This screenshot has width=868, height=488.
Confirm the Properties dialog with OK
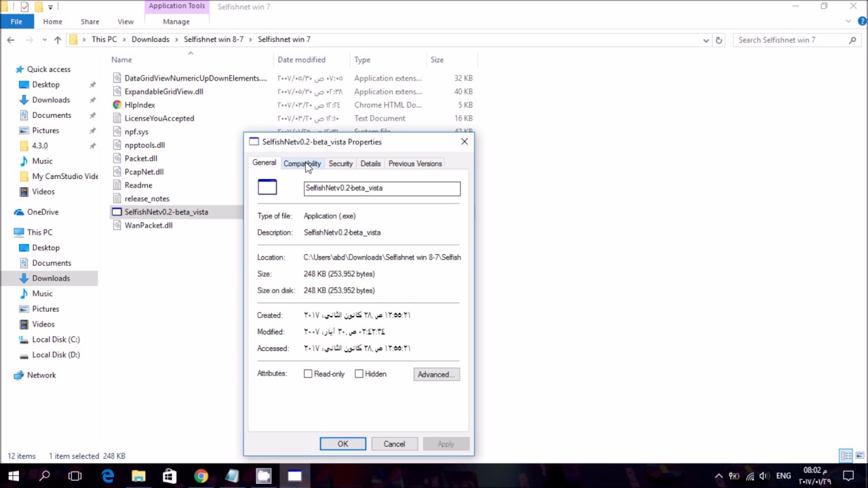tap(342, 444)
